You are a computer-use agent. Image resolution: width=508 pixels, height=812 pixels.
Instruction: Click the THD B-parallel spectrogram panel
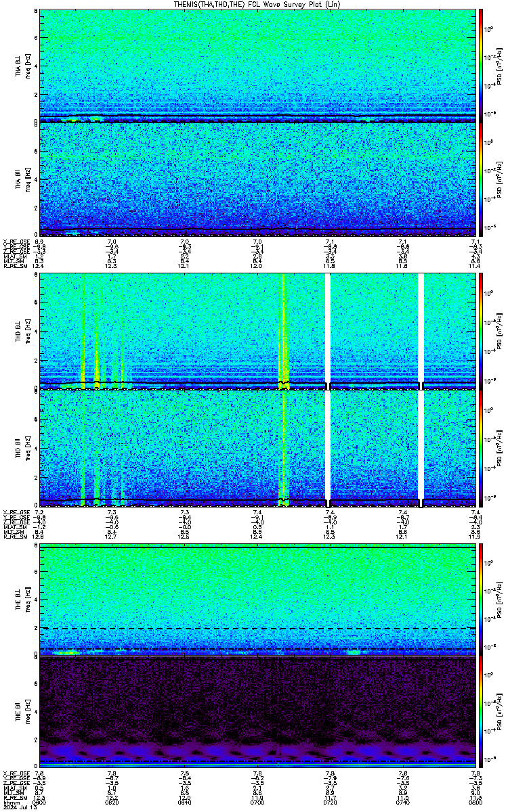(x=257, y=448)
